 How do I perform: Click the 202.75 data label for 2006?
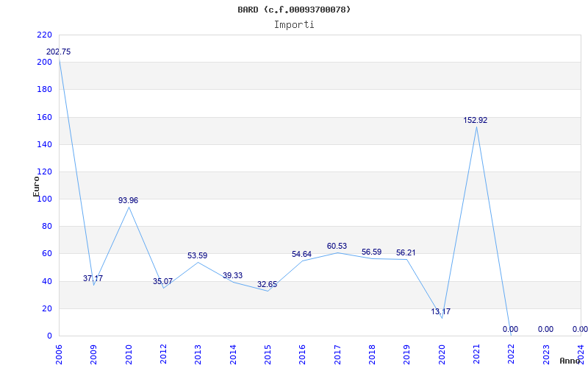tap(58, 52)
